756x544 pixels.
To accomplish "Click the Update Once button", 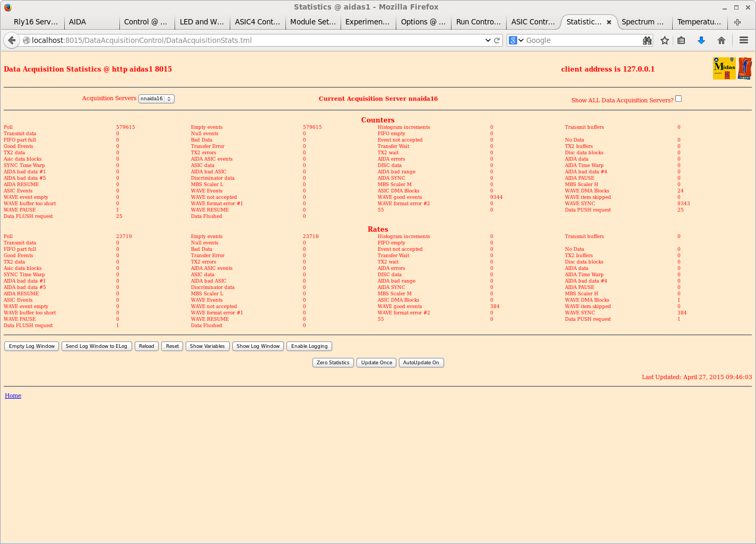I will [377, 363].
